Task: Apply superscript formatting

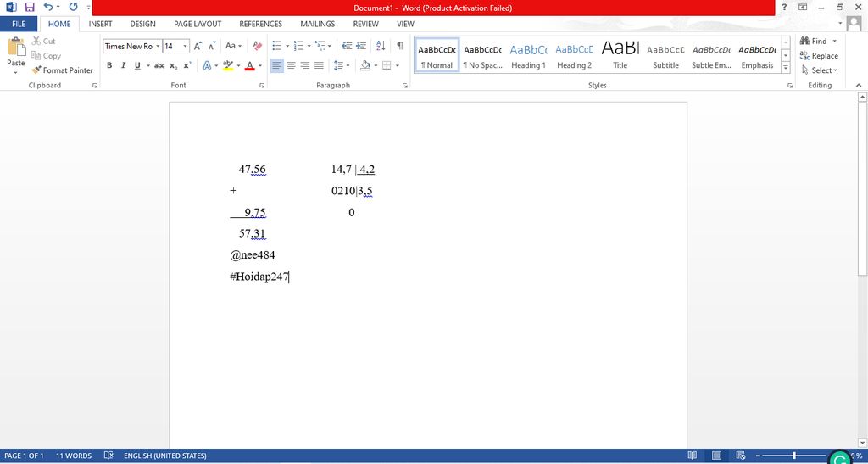Action: 187,65
